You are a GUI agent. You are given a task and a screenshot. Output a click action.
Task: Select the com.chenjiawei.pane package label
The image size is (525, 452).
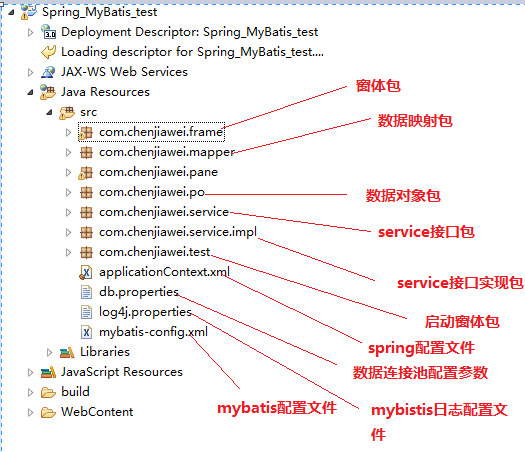click(x=158, y=172)
